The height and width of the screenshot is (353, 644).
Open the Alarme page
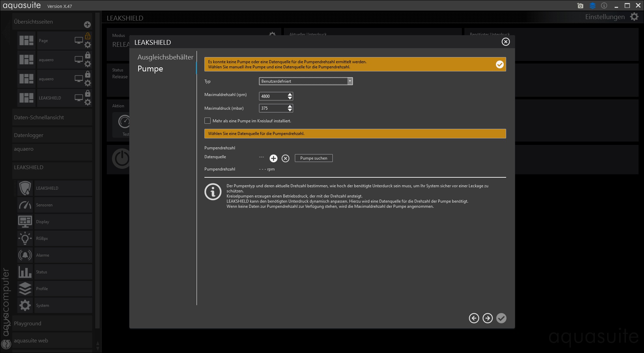pos(55,255)
